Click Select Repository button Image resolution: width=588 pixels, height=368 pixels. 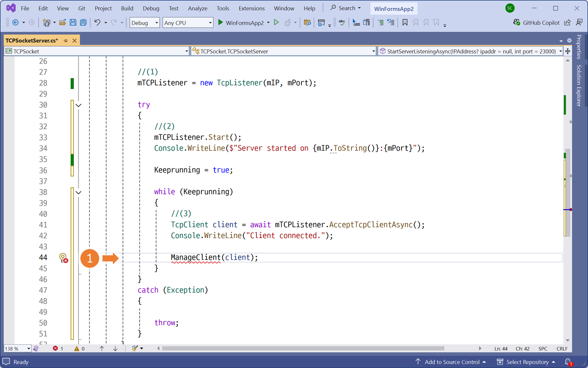point(526,362)
